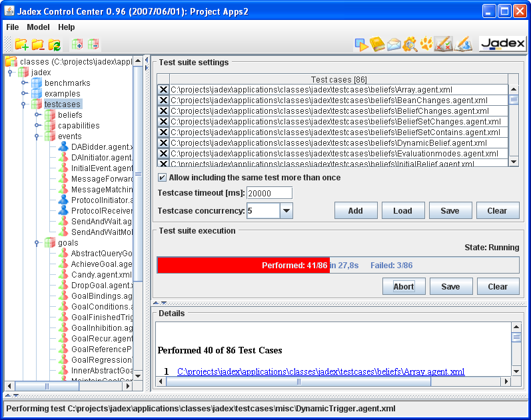Click the Load button
This screenshot has width=531, height=420.
(x=403, y=210)
